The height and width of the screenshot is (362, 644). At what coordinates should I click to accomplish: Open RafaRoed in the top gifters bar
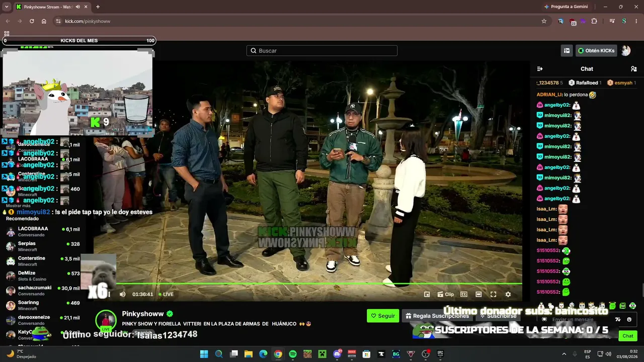(x=585, y=83)
